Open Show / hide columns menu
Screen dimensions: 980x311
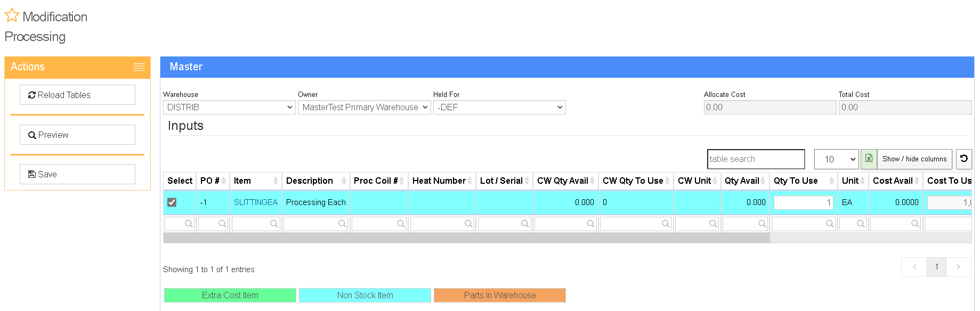[914, 159]
